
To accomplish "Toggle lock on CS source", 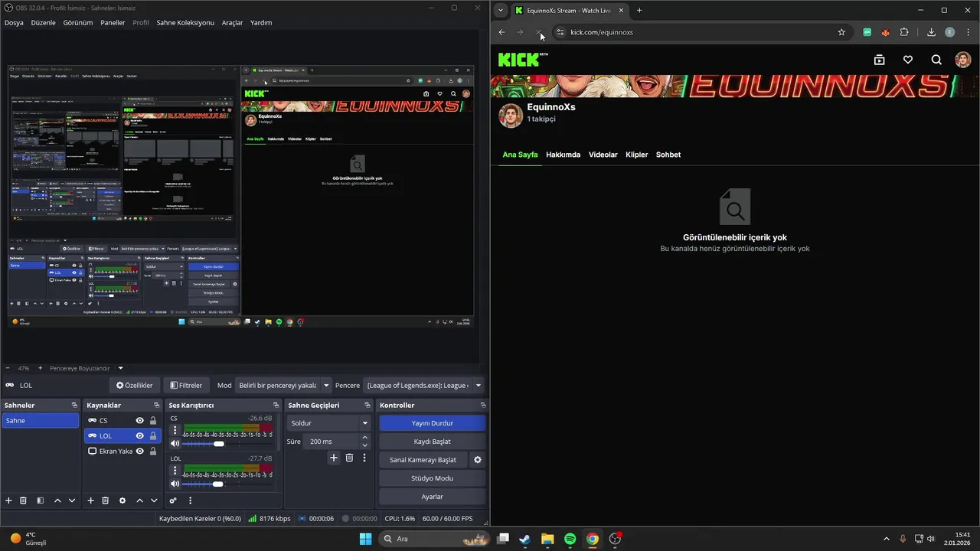I will pyautogui.click(x=153, y=420).
